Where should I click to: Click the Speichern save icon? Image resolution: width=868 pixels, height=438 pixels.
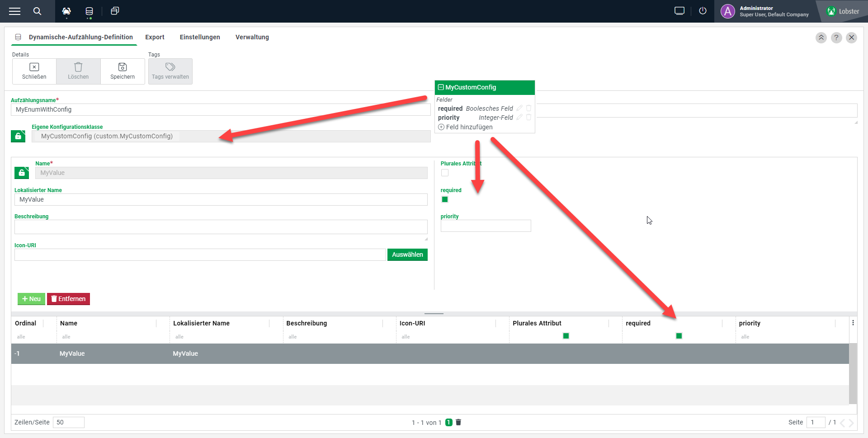coord(123,71)
